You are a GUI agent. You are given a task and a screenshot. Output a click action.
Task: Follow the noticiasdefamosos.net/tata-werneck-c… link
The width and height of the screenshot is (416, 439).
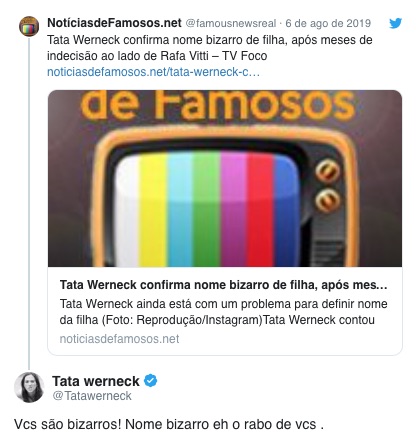tap(153, 72)
